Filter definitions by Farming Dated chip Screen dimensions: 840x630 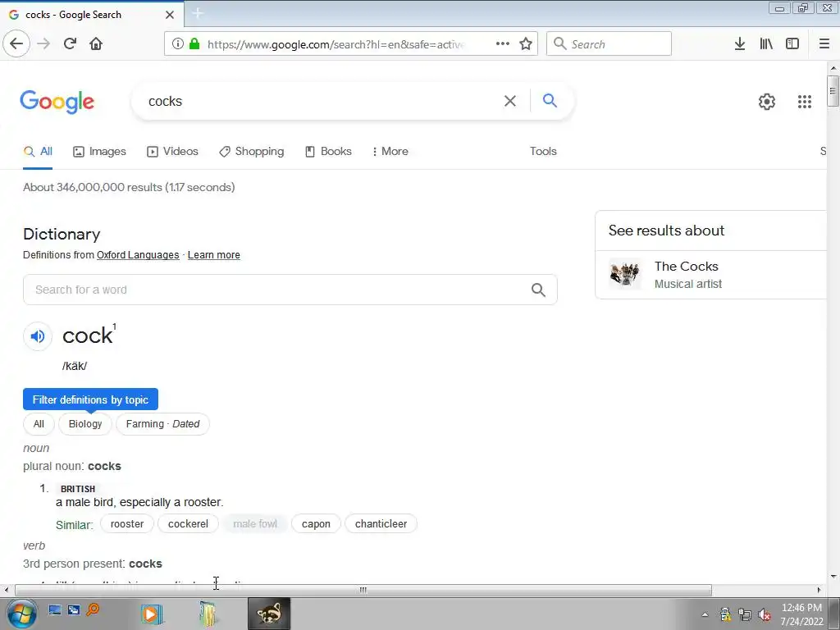163,424
